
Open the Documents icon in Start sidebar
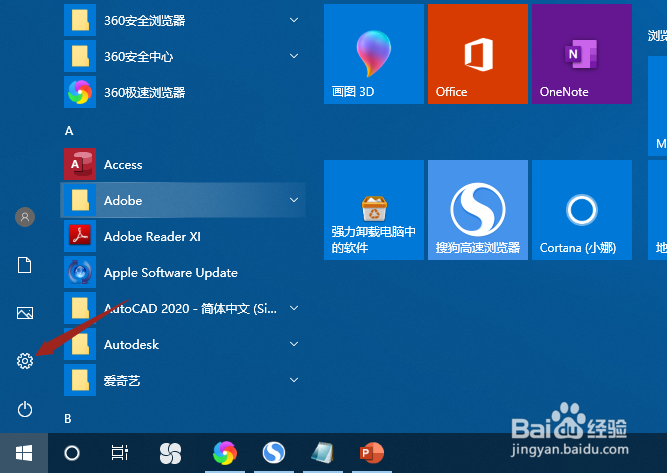pyautogui.click(x=25, y=265)
